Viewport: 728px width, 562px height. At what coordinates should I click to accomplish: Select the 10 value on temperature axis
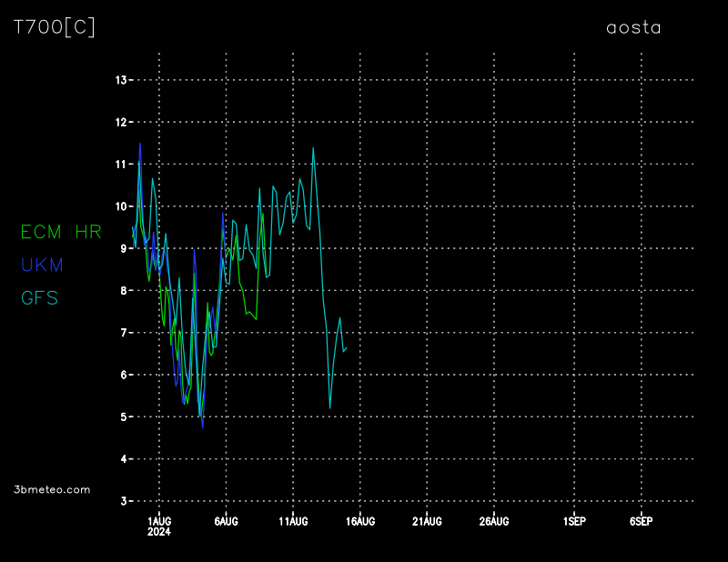(x=120, y=206)
